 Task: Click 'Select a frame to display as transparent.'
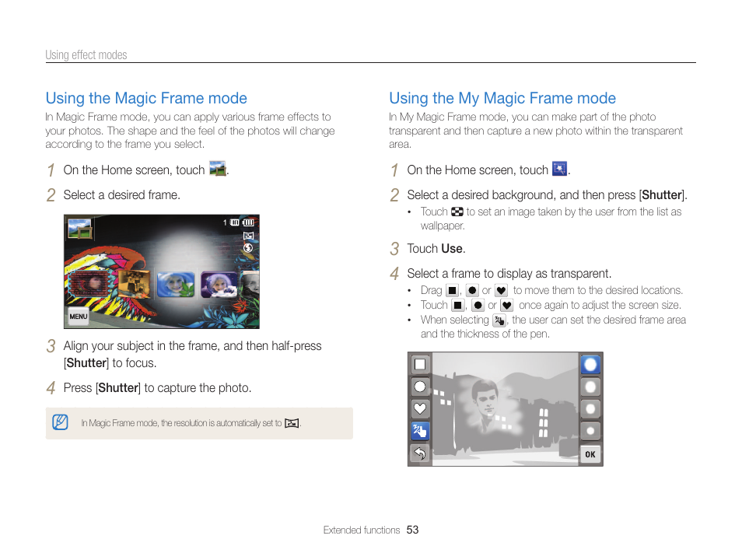click(x=509, y=274)
